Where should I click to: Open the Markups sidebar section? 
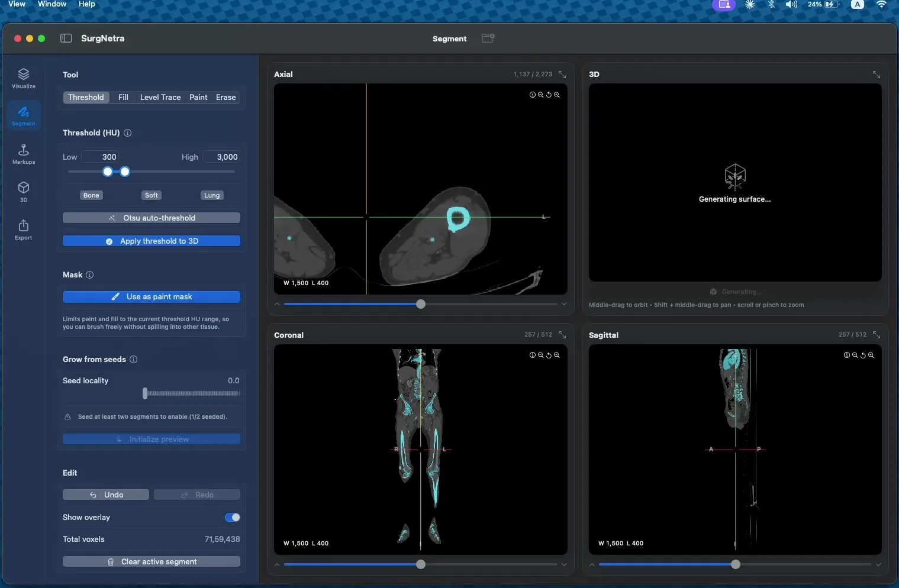point(24,154)
